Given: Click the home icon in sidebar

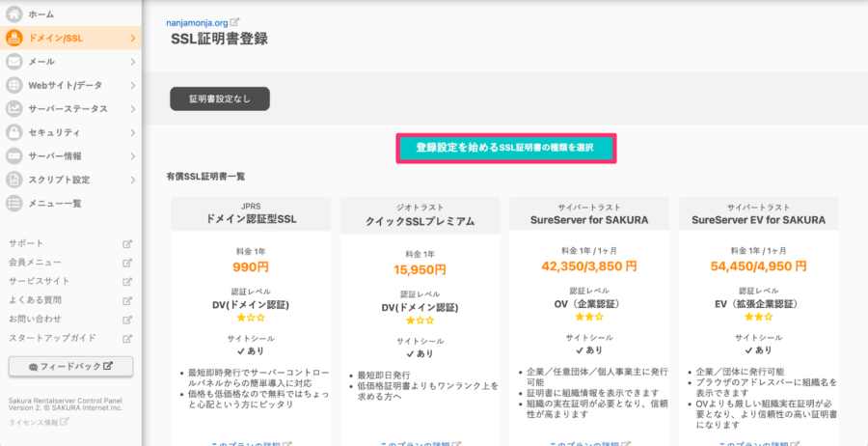Looking at the screenshot, I should click(14, 14).
